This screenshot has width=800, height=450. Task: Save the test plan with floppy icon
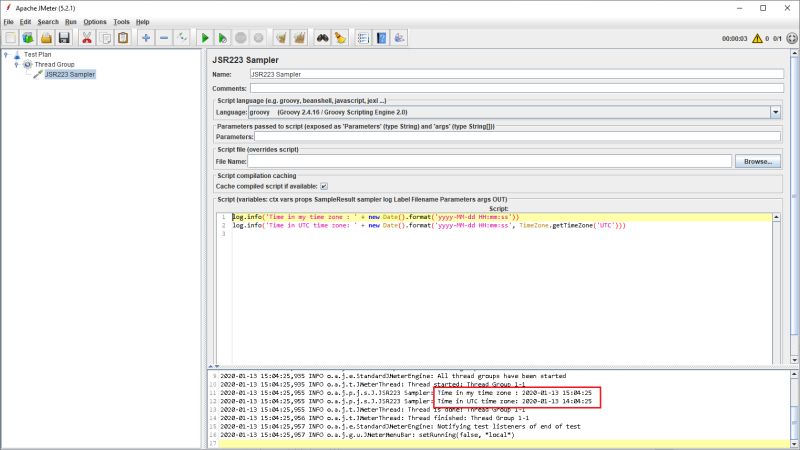tap(64, 38)
